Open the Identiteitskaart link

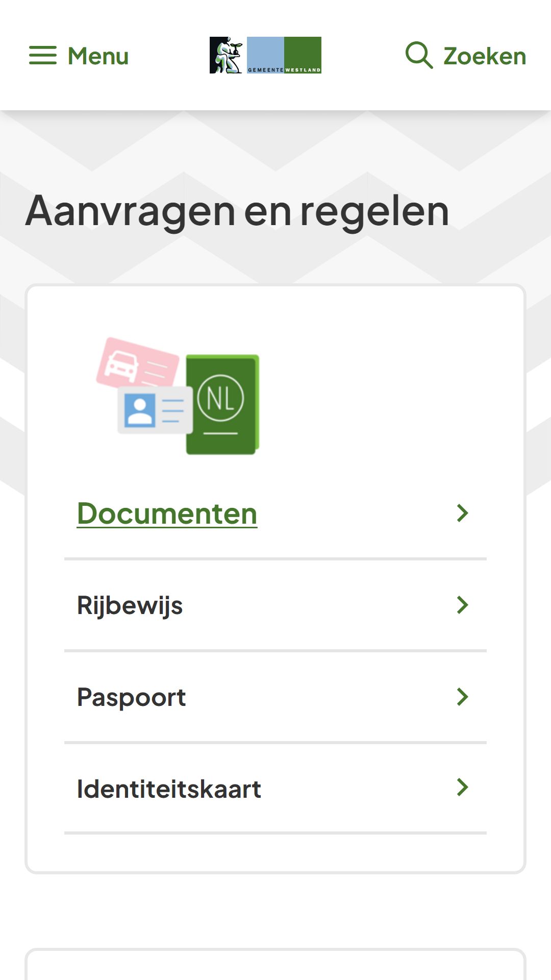(169, 789)
